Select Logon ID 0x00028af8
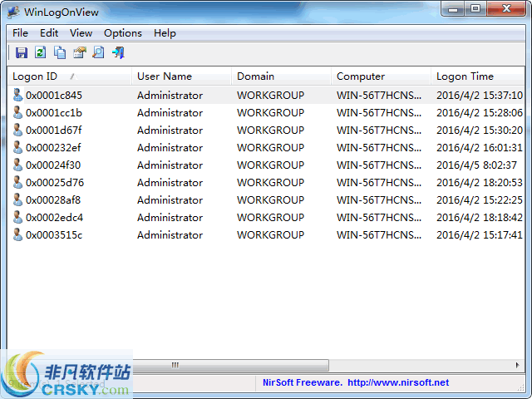The width and height of the screenshot is (532, 399). point(53,200)
